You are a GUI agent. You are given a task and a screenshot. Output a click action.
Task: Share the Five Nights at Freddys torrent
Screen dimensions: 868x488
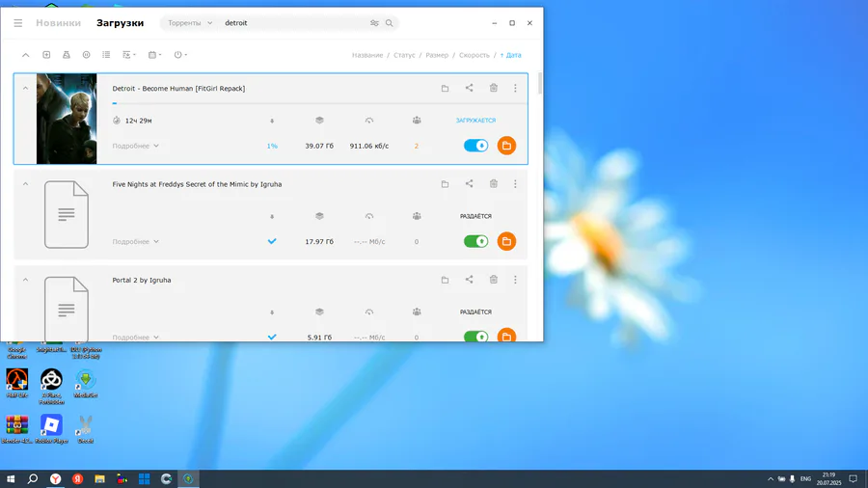pyautogui.click(x=469, y=183)
